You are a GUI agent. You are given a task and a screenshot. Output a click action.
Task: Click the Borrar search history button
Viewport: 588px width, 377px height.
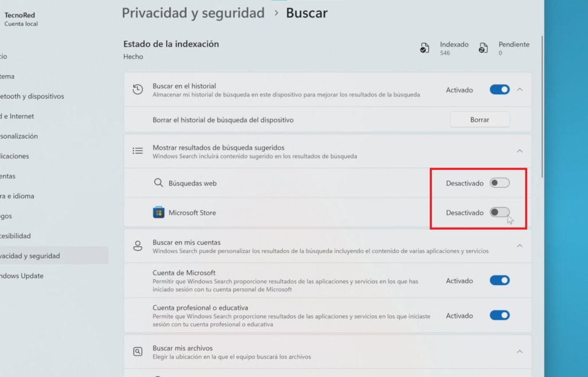pyautogui.click(x=479, y=119)
